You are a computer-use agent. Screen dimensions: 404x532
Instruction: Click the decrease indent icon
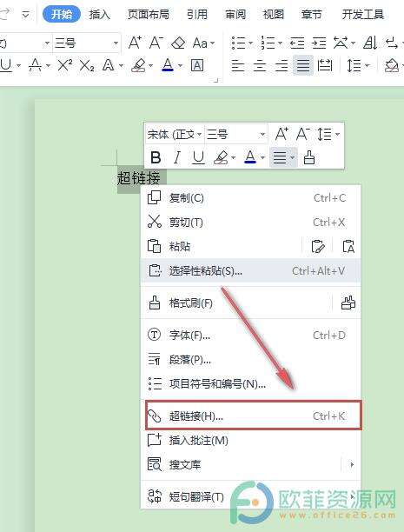(x=297, y=43)
